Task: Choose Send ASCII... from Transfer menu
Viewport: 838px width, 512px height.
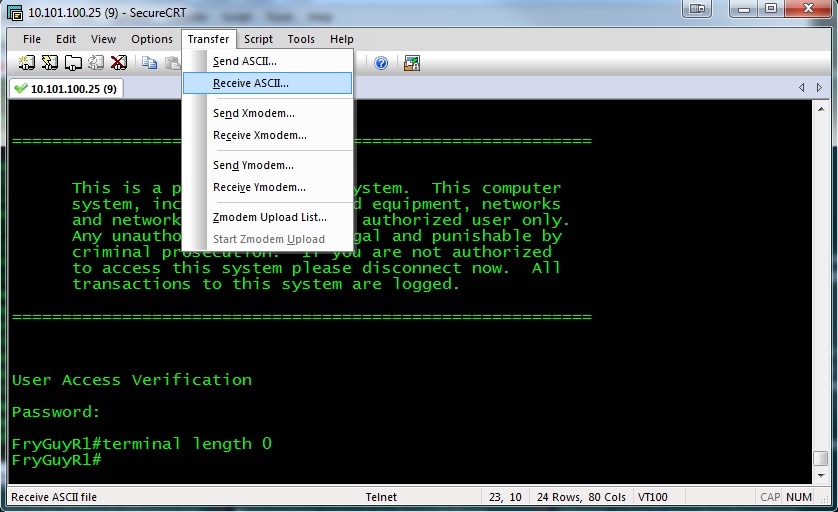Action: coord(267,61)
